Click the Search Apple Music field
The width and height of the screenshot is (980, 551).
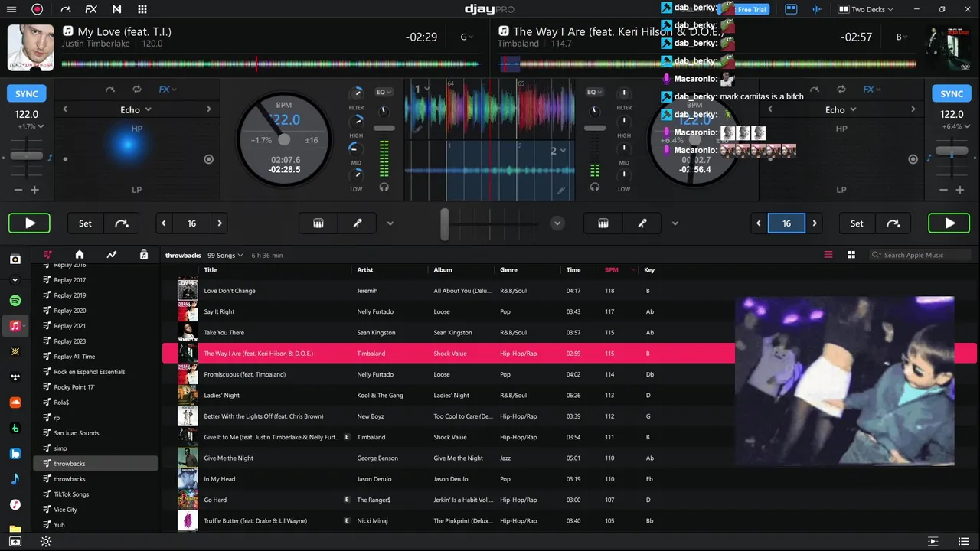click(x=921, y=255)
